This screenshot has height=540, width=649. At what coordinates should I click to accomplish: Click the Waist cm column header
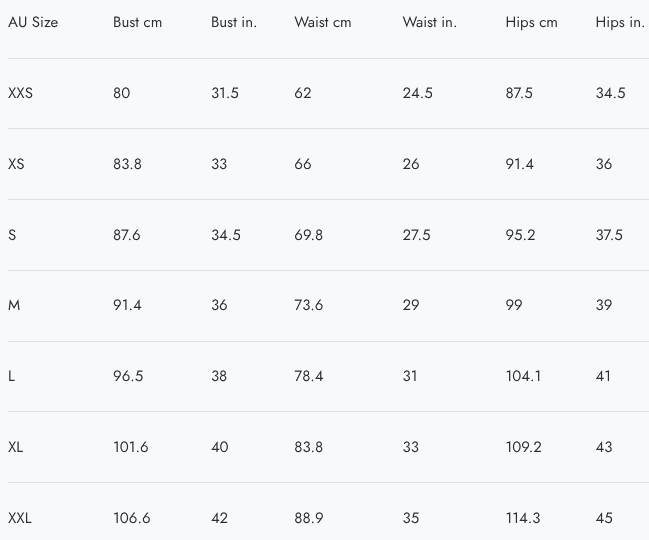pyautogui.click(x=322, y=22)
